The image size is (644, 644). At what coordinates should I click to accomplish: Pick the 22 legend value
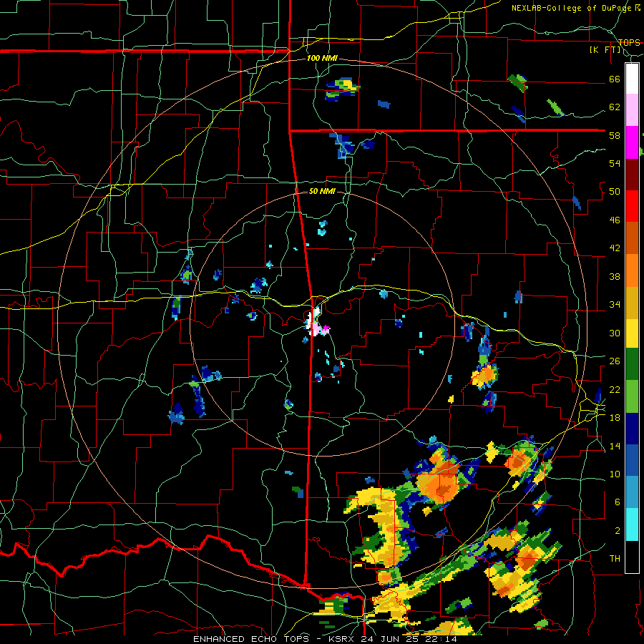(615, 389)
